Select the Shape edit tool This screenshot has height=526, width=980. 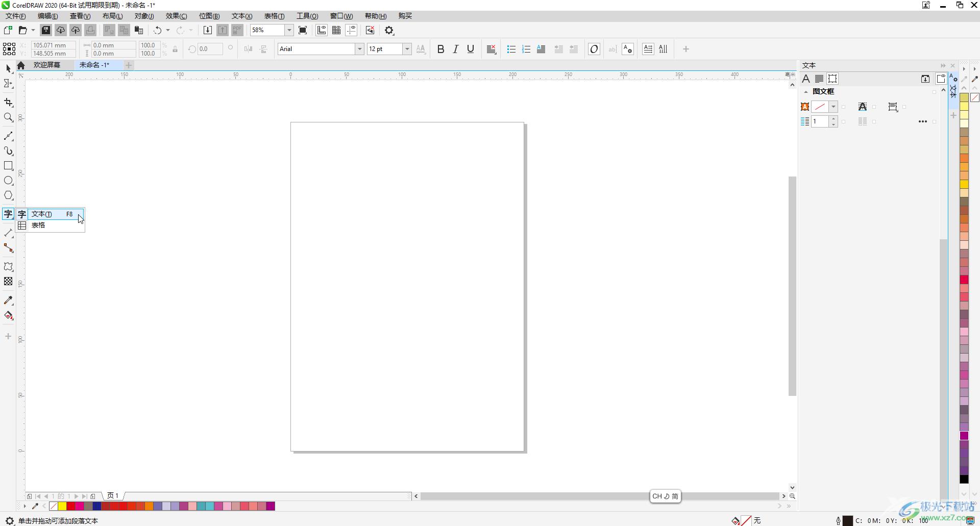point(8,84)
